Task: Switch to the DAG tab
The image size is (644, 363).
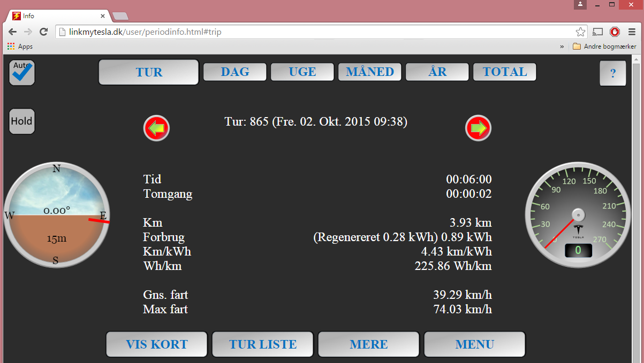Action: click(235, 72)
